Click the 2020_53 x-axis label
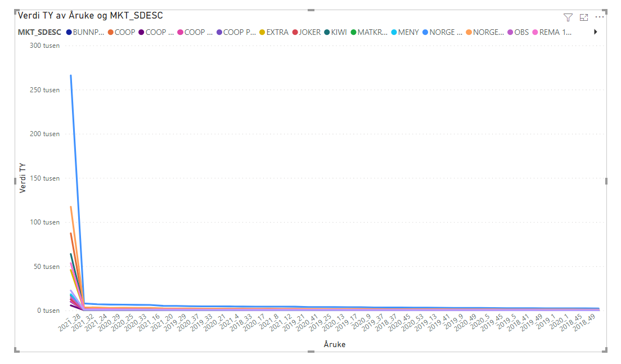Screen dimensions: 621x364 coord(413,322)
